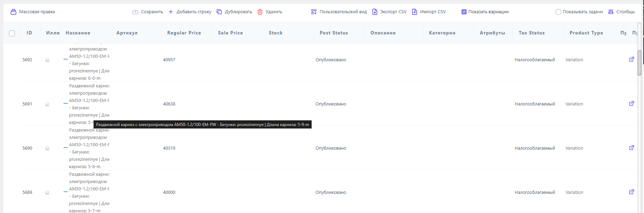Click ID cell 5691
644x213 pixels.
(27, 104)
